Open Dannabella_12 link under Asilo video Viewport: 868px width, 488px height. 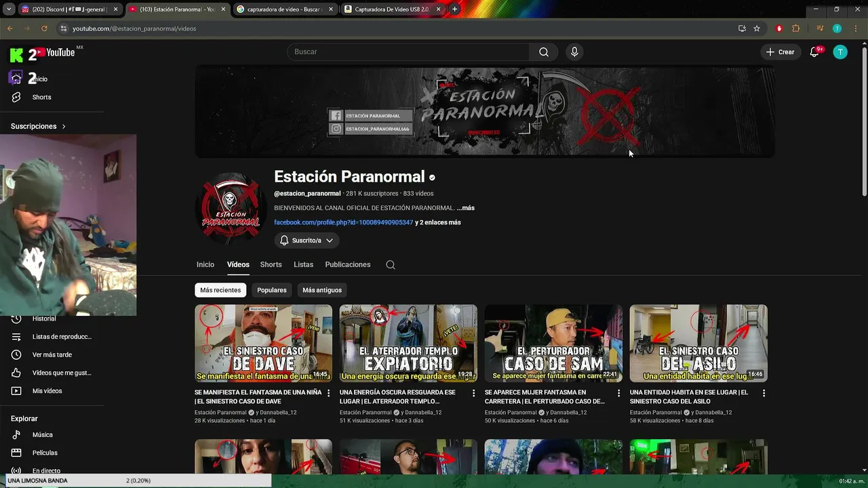pyautogui.click(x=713, y=412)
